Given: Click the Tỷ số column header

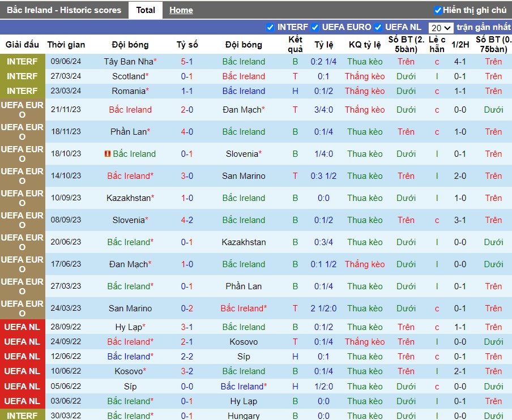Looking at the screenshot, I should point(187,44).
